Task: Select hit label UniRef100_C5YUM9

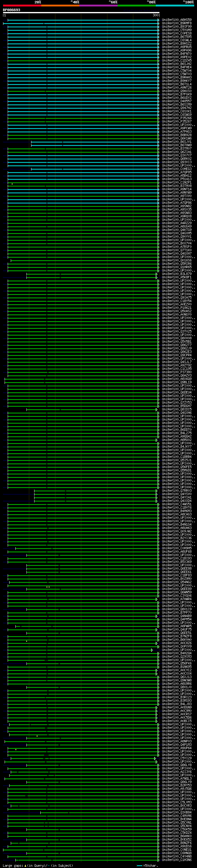Action: point(177,30)
